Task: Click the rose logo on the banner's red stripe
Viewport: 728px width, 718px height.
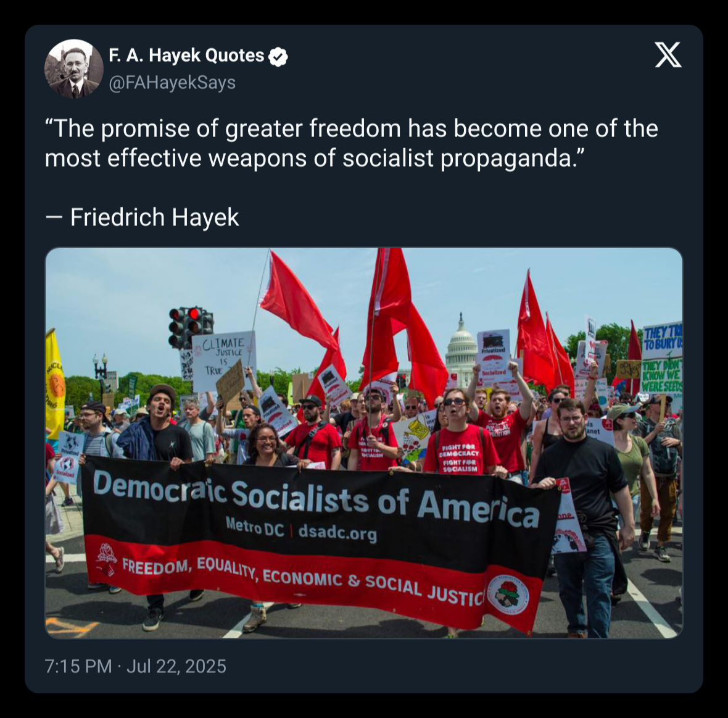Action: pyautogui.click(x=107, y=559)
